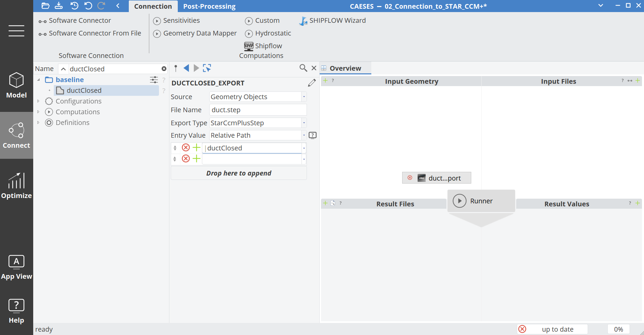Click the baseline settings sliders icon
This screenshot has width=644, height=335.
click(x=154, y=80)
